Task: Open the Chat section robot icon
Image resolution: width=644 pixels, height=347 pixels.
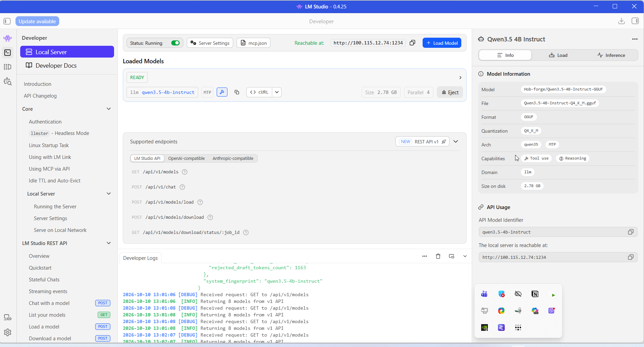Action: coord(7,38)
